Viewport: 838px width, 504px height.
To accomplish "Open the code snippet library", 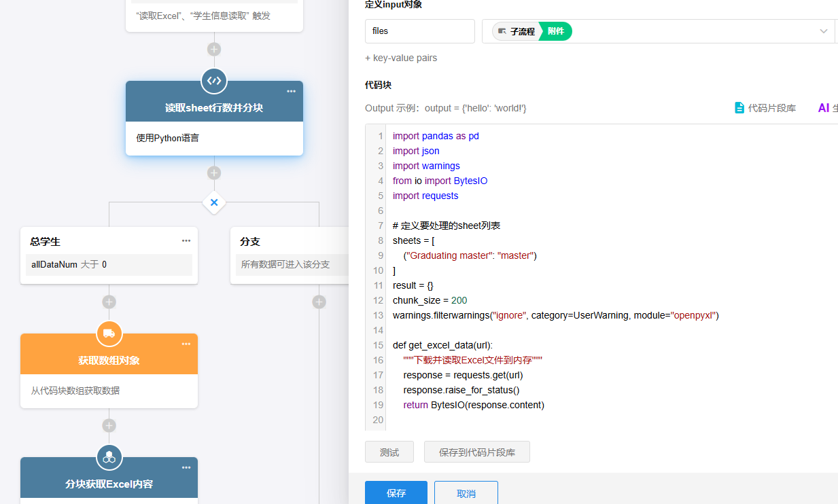I will point(765,108).
